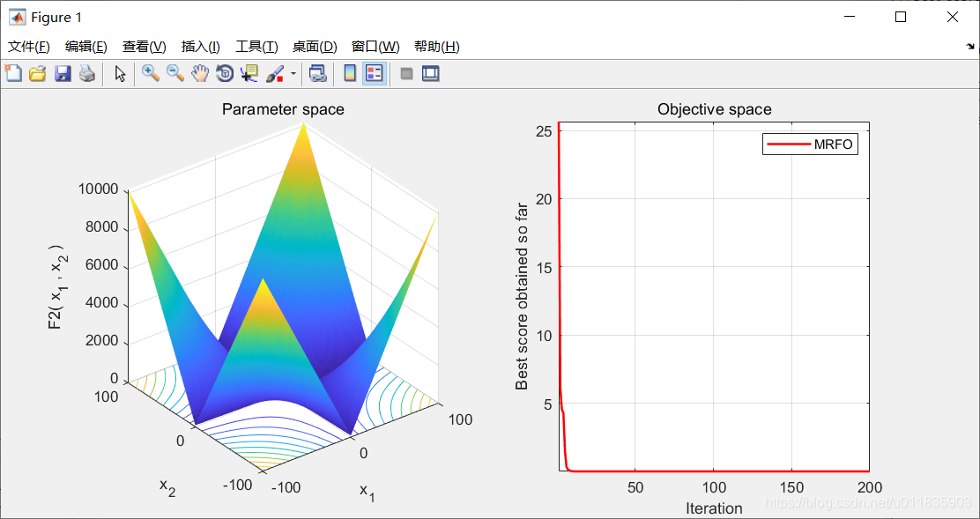Minimize the Figure 1 window
Viewport: 980px width, 519px height.
850,18
